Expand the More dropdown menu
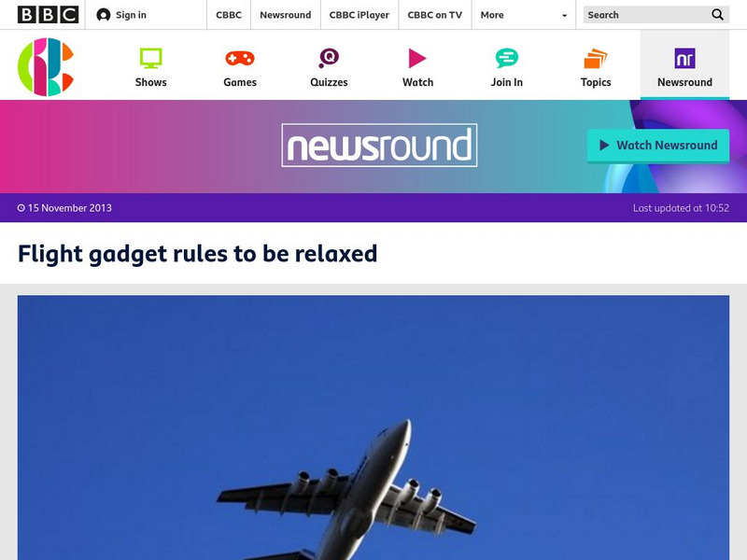Viewport: 747px width, 560px height. [x=524, y=15]
